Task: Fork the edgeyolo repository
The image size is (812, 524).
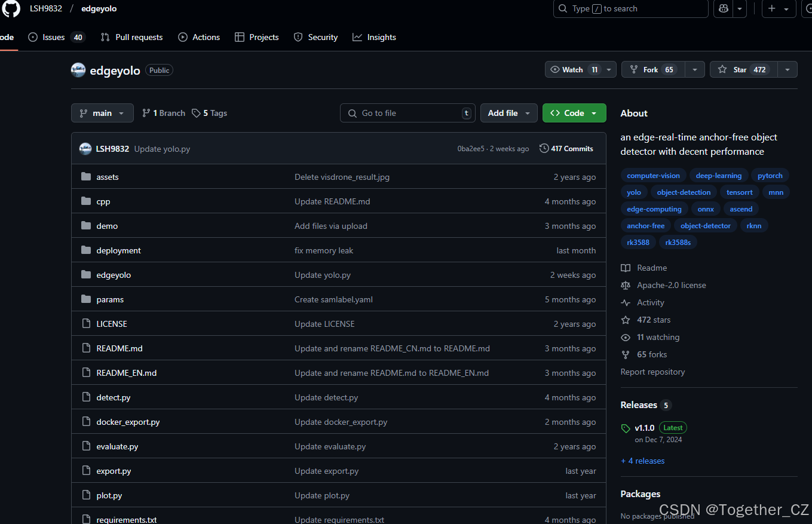Action: point(653,70)
